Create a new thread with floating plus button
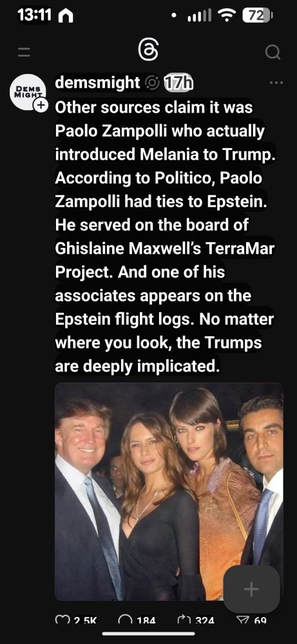This screenshot has width=297, height=644. click(x=251, y=589)
